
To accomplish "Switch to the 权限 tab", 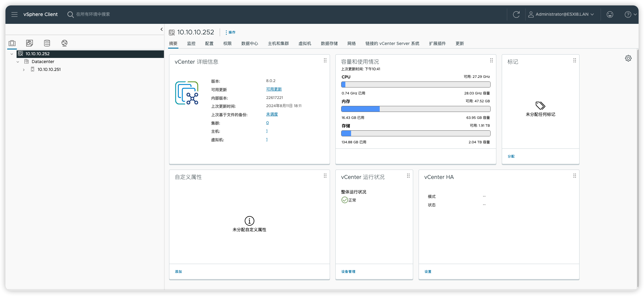I will coord(228,43).
